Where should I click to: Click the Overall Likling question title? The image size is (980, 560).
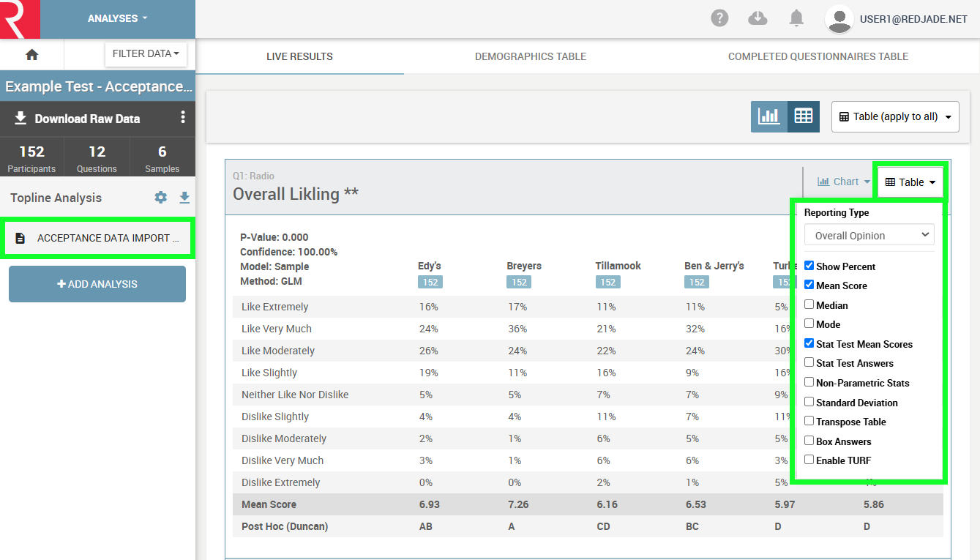[296, 194]
